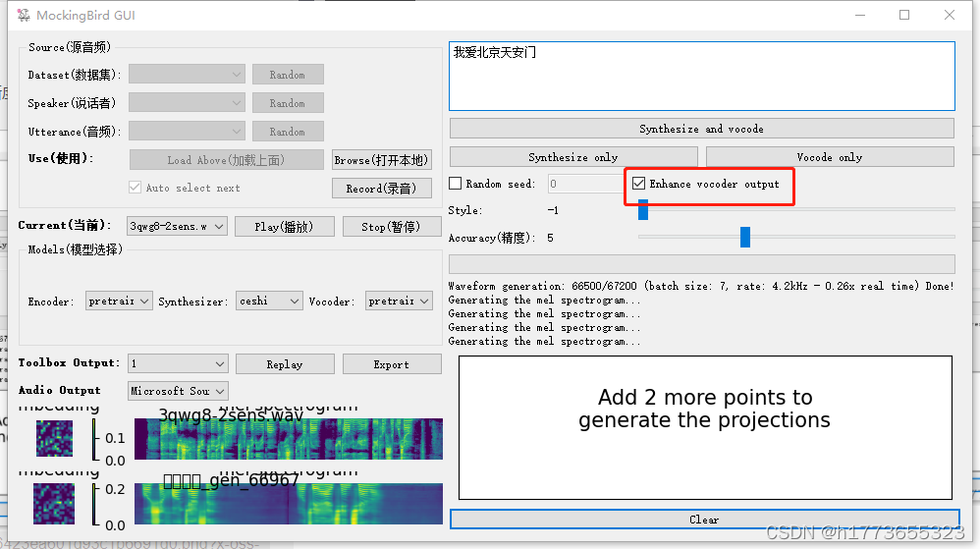Stop the audio playback
980x549 pixels.
[x=391, y=226]
